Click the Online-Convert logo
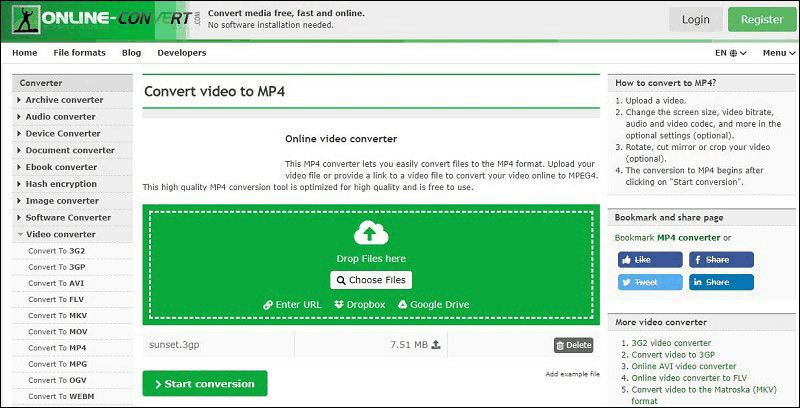This screenshot has width=800, height=408. click(107, 20)
